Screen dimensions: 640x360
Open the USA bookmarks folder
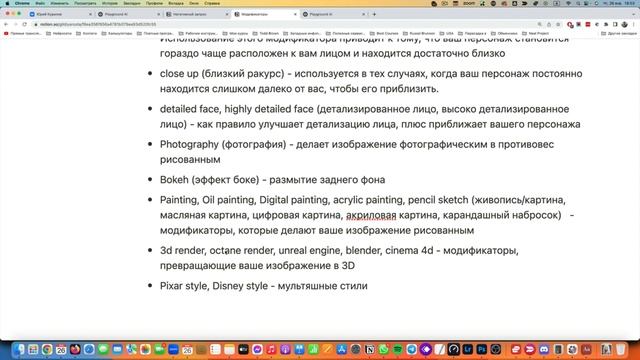[x=447, y=33]
